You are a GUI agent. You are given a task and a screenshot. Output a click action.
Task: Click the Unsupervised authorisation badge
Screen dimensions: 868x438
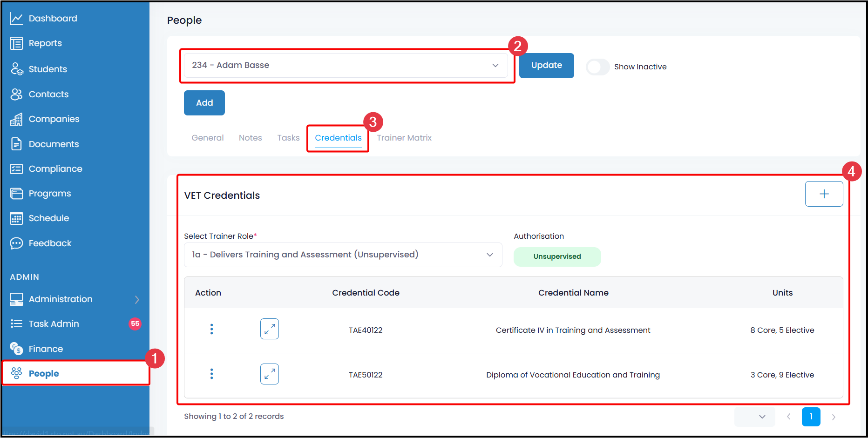tap(557, 257)
